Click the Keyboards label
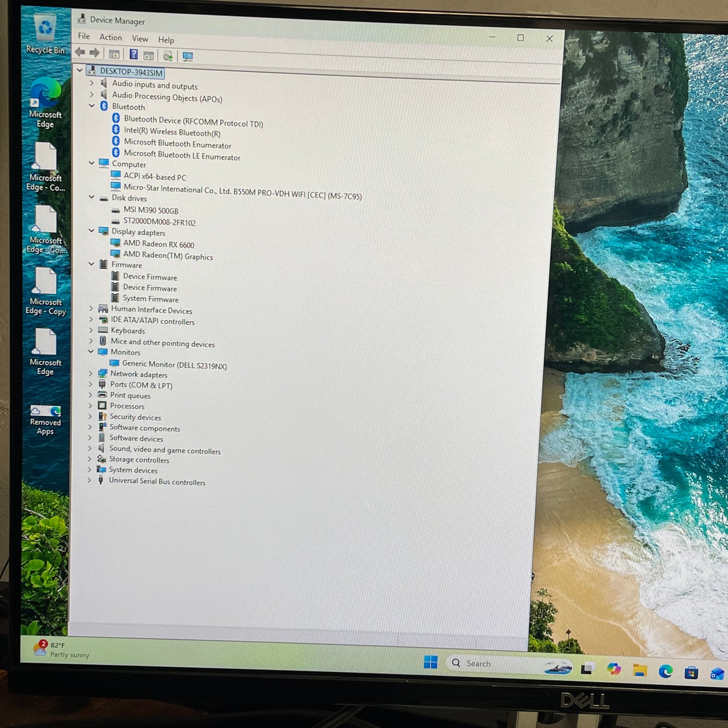This screenshot has height=728, width=728. point(128,330)
